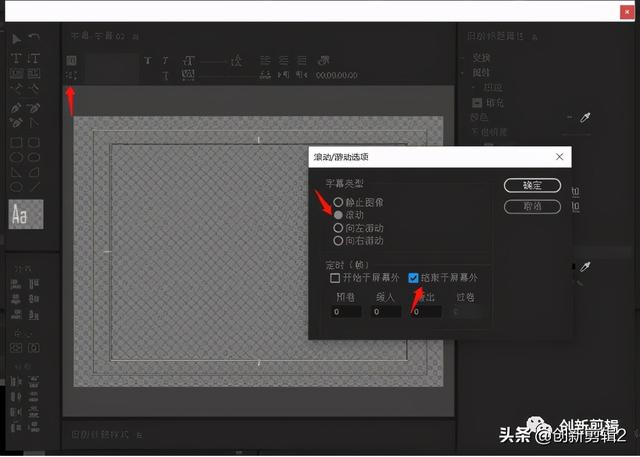Select the Line tool
Image resolution: width=640 pixels, height=457 pixels.
(35, 187)
